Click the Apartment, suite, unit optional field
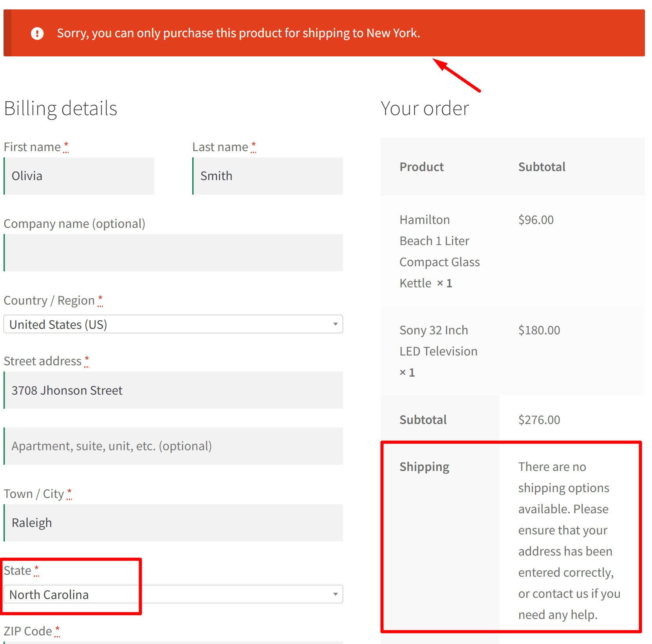Image resolution: width=652 pixels, height=644 pixels. pos(172,446)
